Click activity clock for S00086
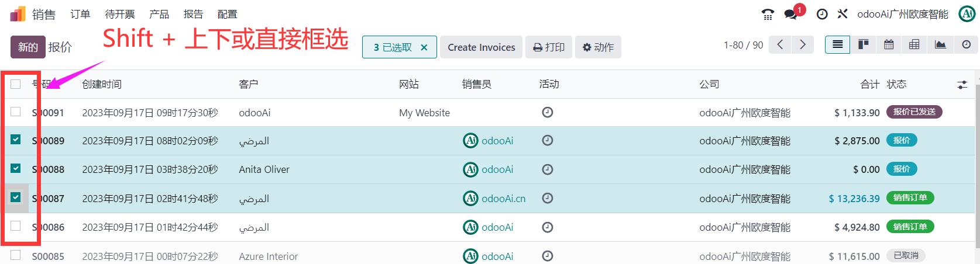The width and height of the screenshot is (980, 264). (x=548, y=227)
